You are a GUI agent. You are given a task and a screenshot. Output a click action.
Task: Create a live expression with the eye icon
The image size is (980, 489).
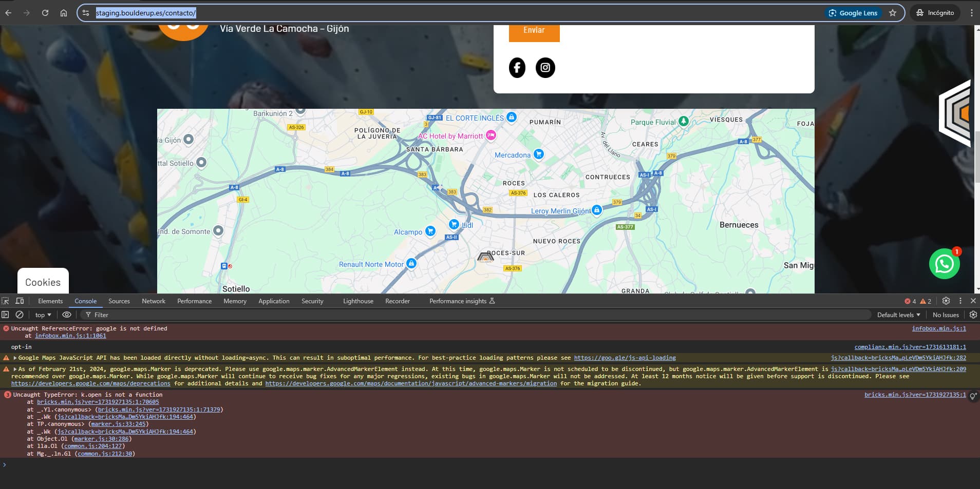(x=66, y=315)
